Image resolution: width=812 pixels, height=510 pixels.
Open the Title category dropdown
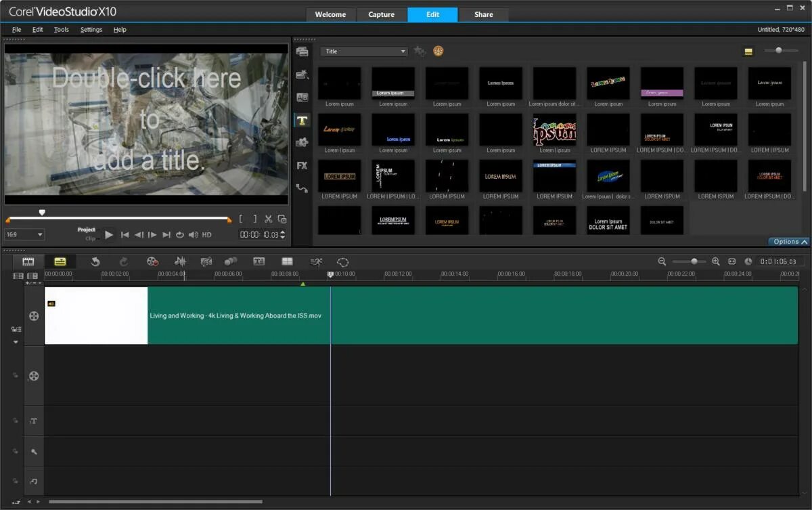(x=364, y=51)
